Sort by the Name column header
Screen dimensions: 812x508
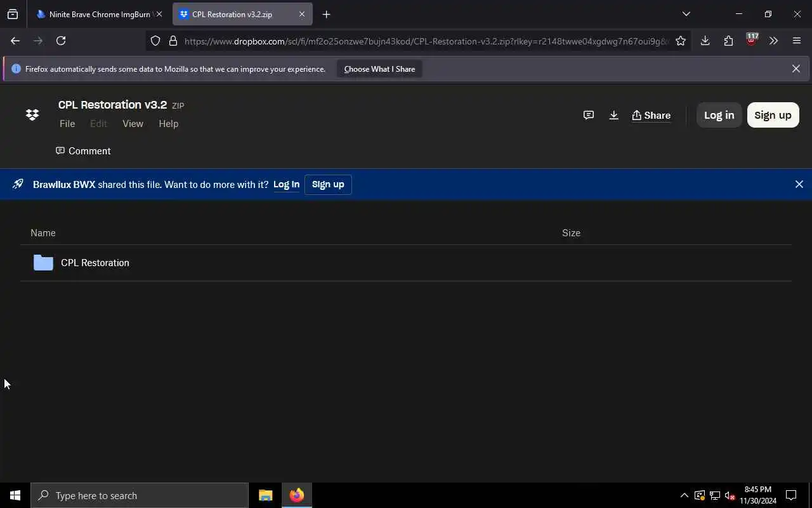tap(43, 233)
